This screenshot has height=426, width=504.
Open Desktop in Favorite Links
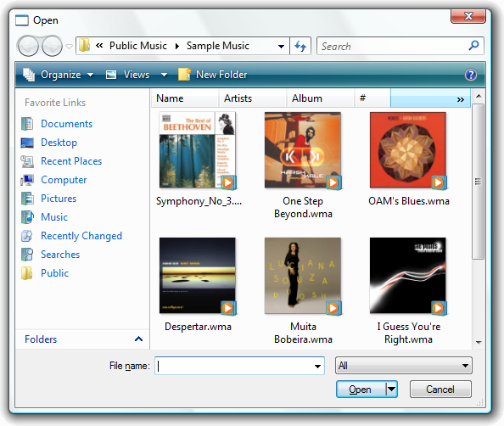click(59, 143)
